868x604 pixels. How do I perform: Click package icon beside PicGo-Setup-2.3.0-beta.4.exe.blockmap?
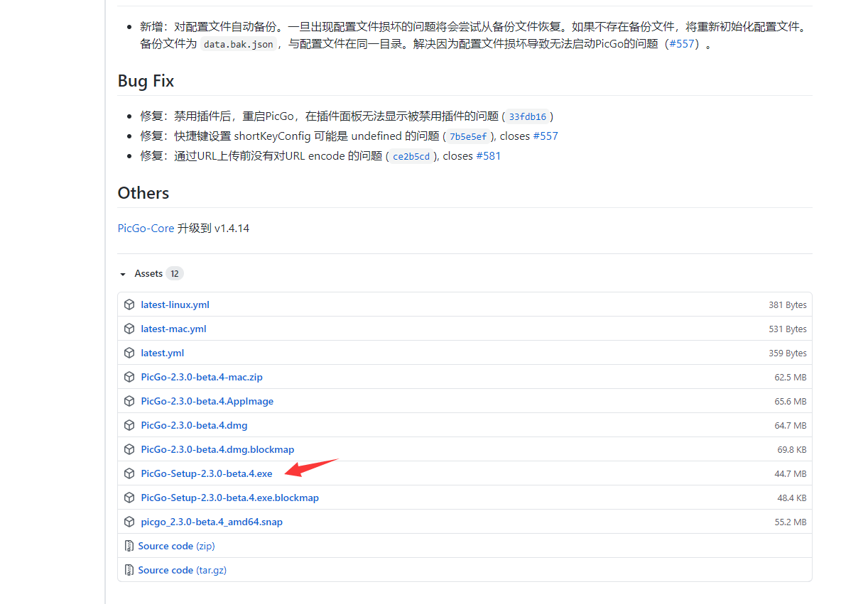pyautogui.click(x=129, y=498)
